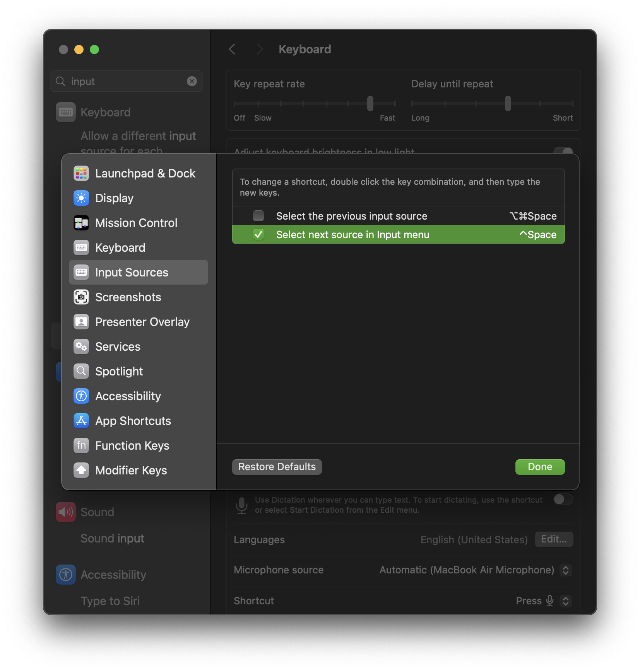
Task: Click the green Done button
Action: coord(540,467)
